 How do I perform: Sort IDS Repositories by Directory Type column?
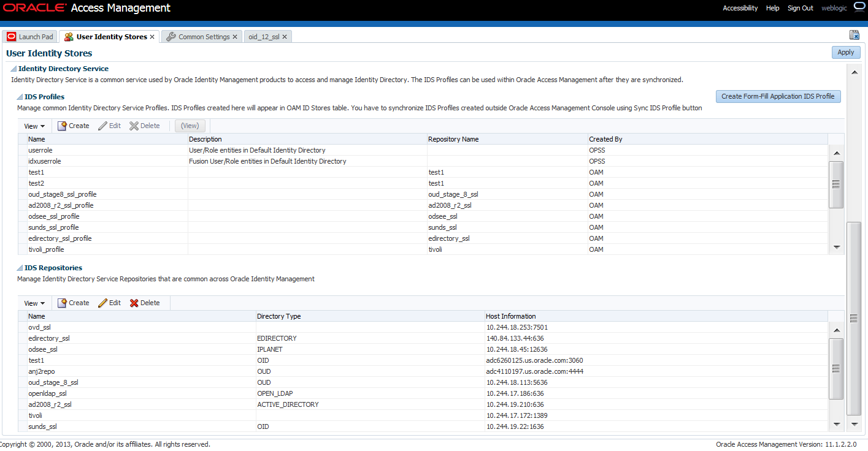point(370,316)
